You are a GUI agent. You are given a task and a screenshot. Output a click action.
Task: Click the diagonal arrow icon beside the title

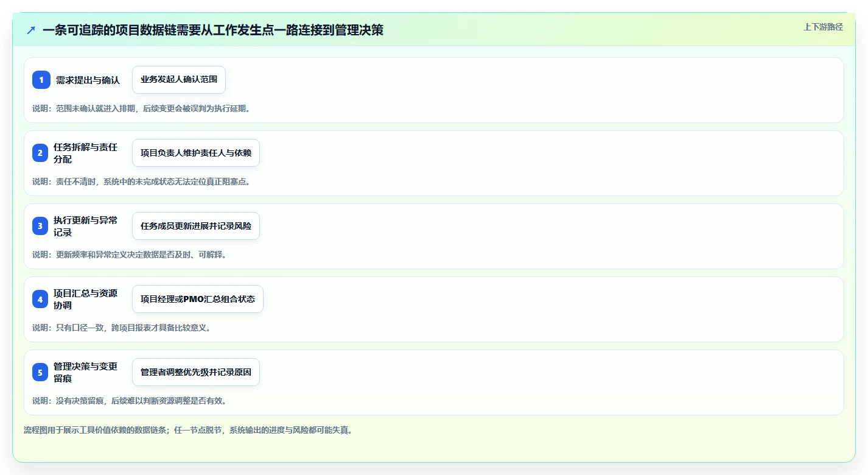tap(31, 30)
